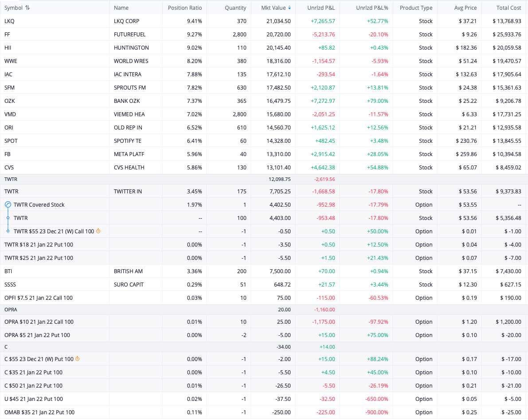This screenshot has height=420, width=528.
Task: Select TWTR $25 21 Jan 22 Put row
Action: point(264,258)
